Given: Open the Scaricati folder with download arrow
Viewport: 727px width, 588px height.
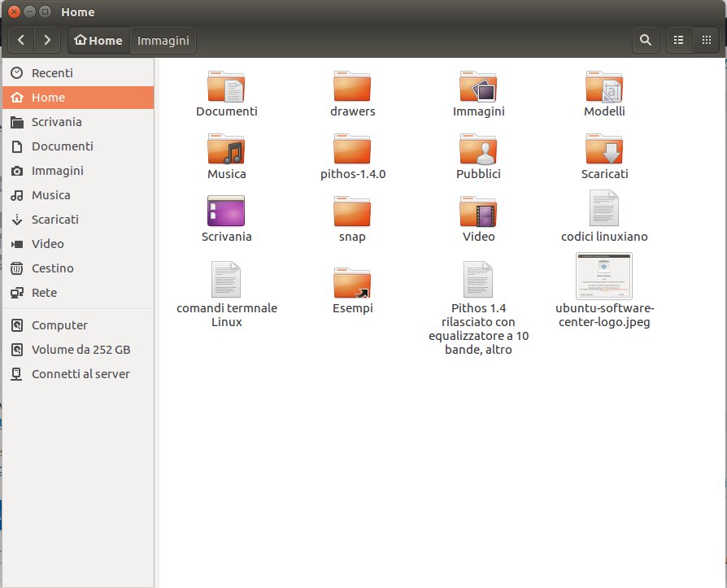Looking at the screenshot, I should click(x=604, y=150).
